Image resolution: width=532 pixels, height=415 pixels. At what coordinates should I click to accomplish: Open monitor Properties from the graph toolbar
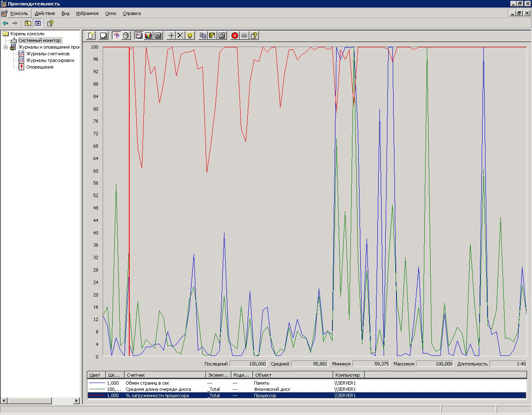222,36
